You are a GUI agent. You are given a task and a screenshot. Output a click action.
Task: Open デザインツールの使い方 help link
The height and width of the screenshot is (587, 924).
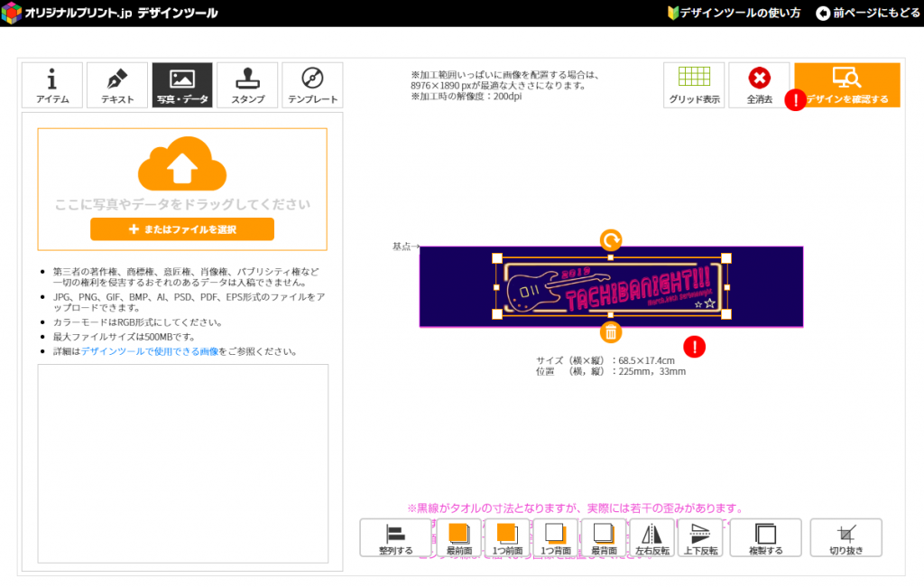734,13
